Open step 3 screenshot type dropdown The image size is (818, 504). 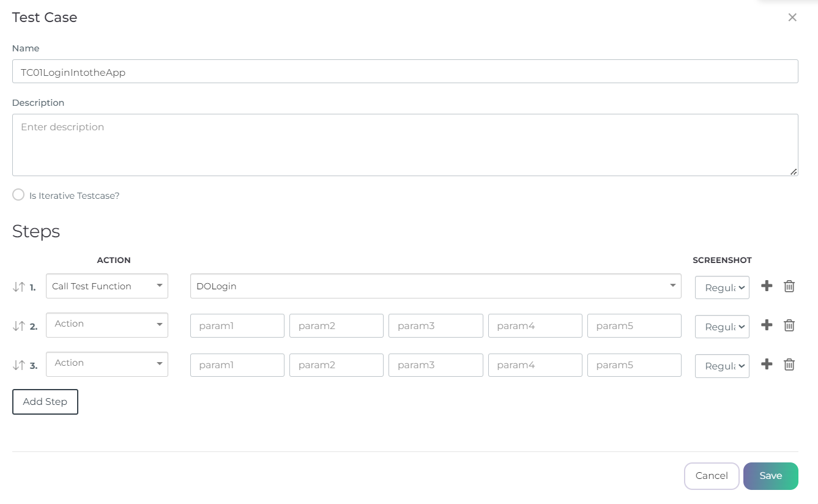722,366
